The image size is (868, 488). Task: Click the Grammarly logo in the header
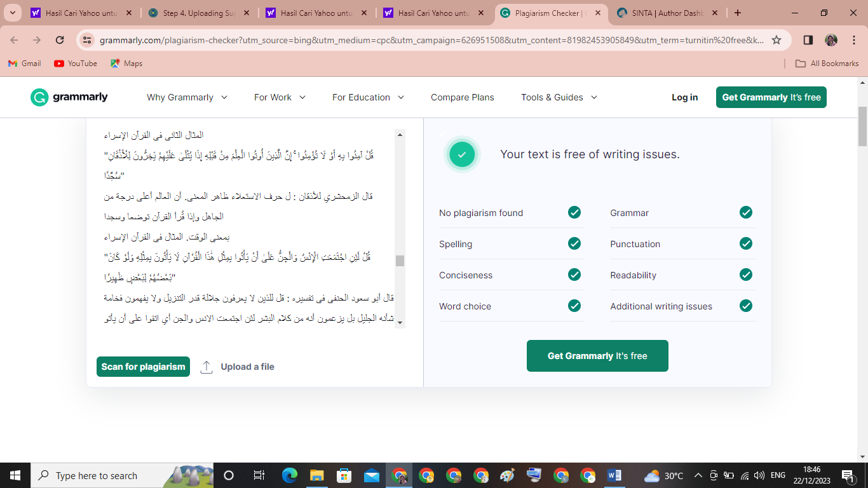[69, 97]
